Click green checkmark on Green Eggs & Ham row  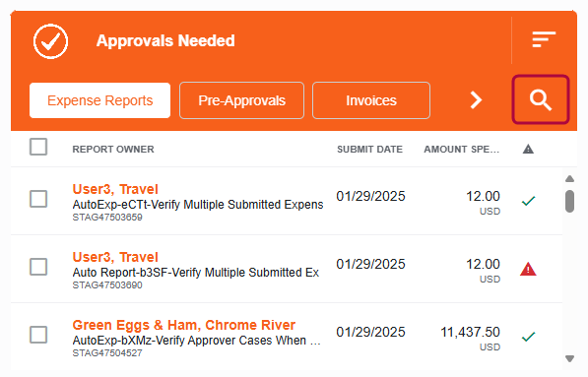click(528, 337)
